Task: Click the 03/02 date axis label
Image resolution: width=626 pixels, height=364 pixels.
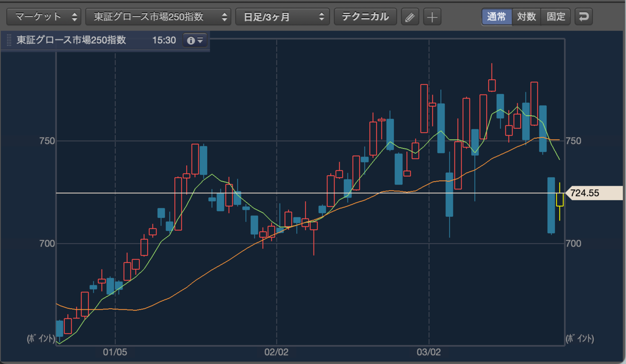Action: pyautogui.click(x=429, y=351)
